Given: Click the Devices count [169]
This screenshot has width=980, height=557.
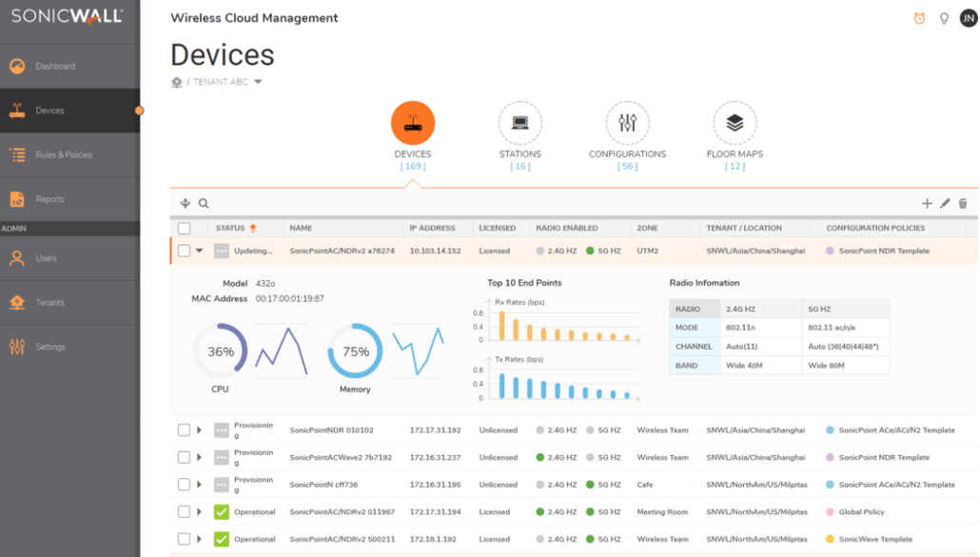Looking at the screenshot, I should [x=413, y=167].
